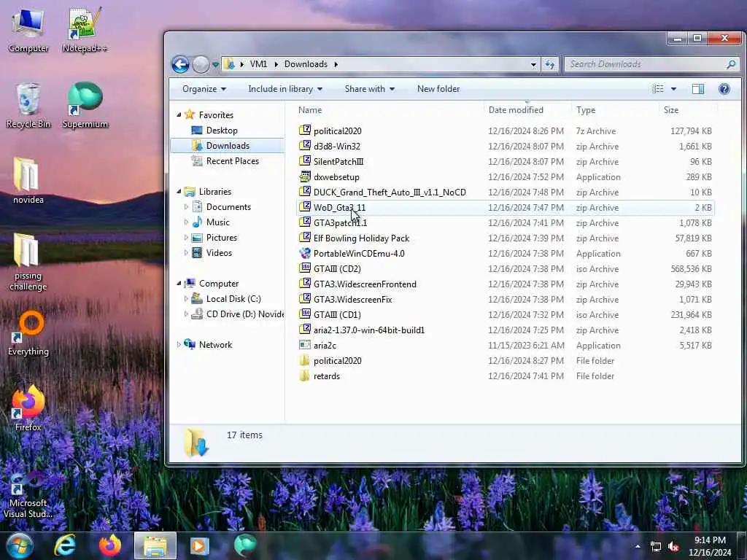
Task: Sort files by Size column
Action: click(x=671, y=110)
